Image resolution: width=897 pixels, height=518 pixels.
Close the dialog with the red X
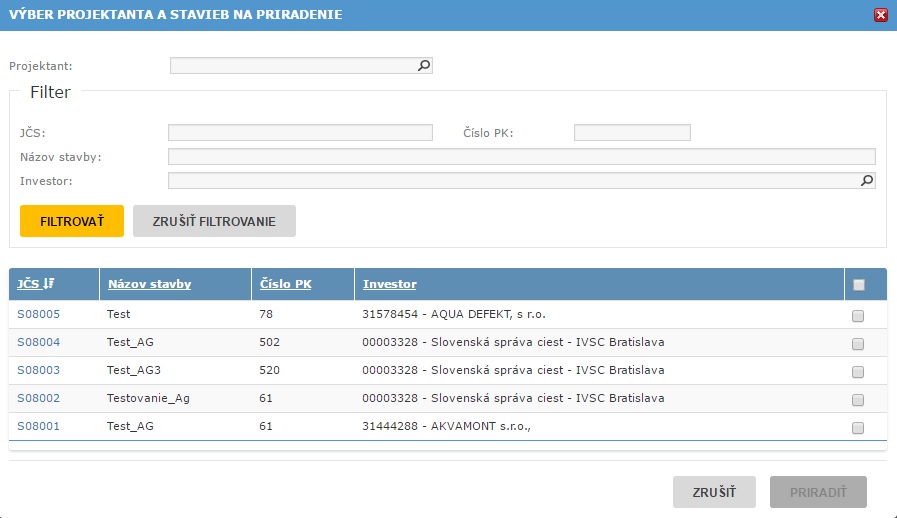881,15
